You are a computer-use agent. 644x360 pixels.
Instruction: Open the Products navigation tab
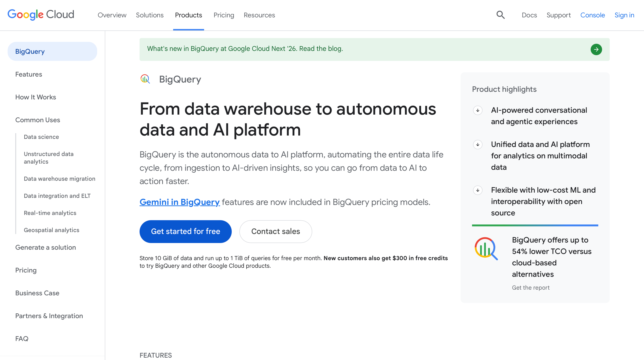pos(188,15)
